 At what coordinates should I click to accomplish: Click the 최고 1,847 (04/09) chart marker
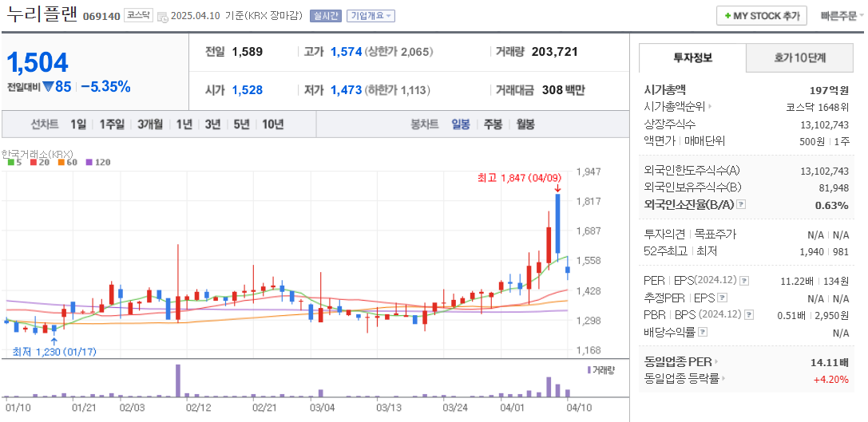pos(519,178)
